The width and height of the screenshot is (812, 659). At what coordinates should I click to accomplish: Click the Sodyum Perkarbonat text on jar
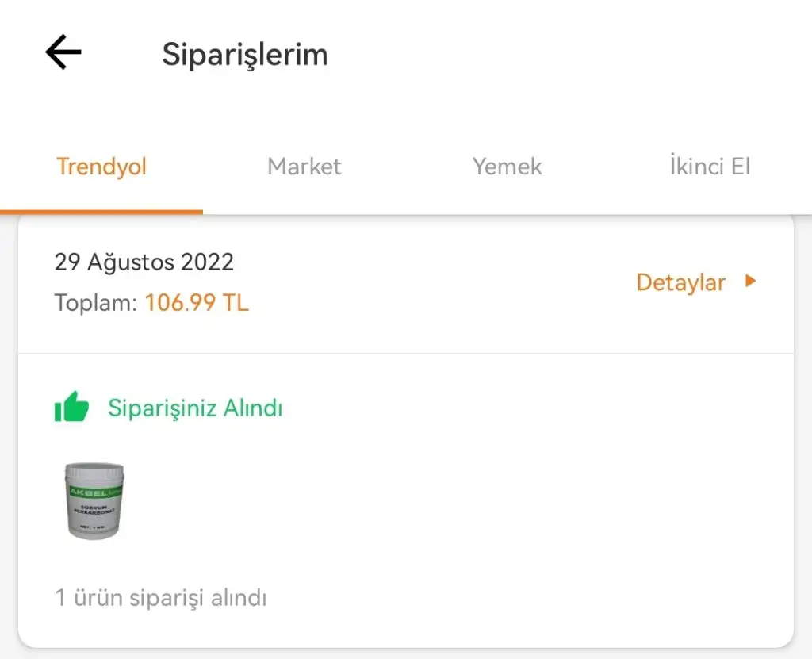pos(94,508)
